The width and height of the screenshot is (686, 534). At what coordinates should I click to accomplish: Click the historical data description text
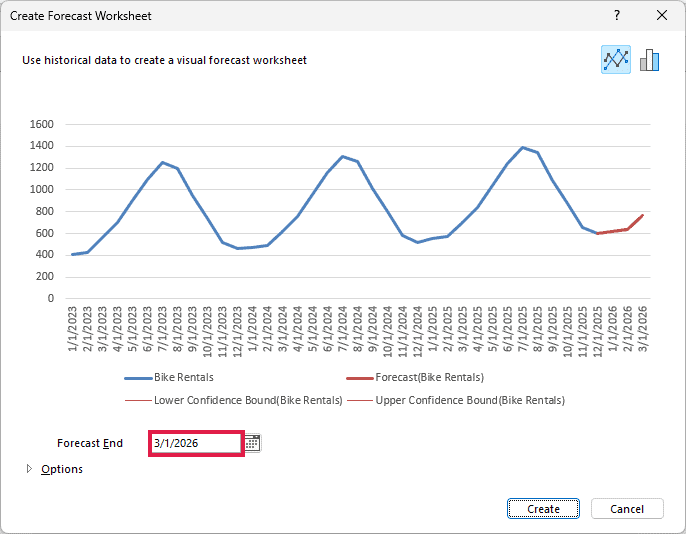tap(164, 60)
